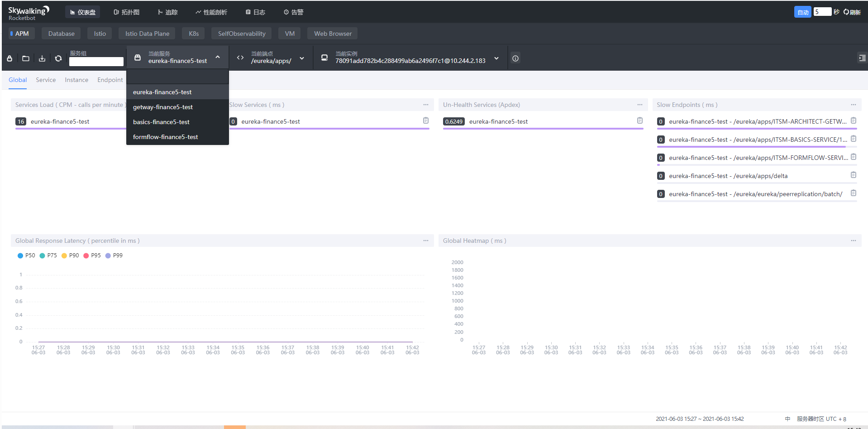Image resolution: width=868 pixels, height=429 pixels.
Task: Open the right side panel list icon
Action: pyautogui.click(x=862, y=58)
